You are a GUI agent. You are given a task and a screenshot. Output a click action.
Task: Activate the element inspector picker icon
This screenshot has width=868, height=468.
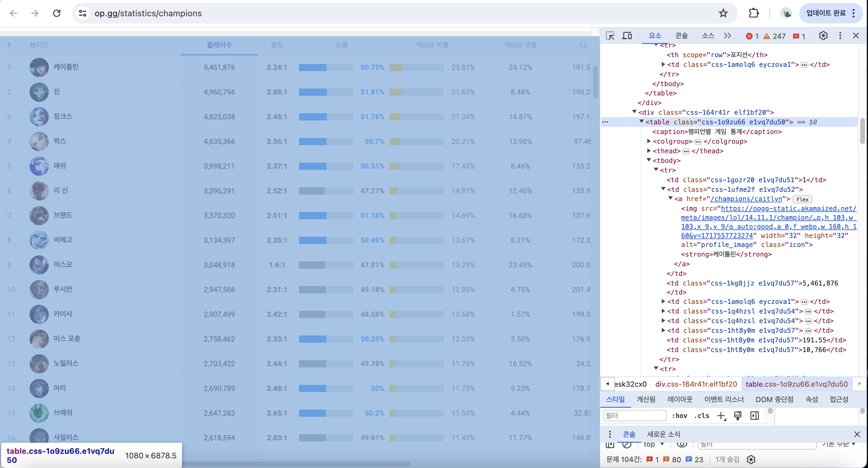[610, 36]
